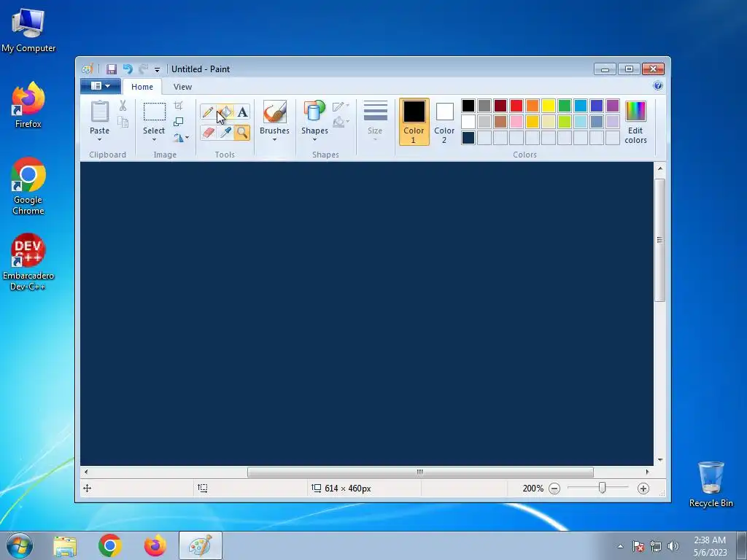Click the Cut scissors icon

123,106
